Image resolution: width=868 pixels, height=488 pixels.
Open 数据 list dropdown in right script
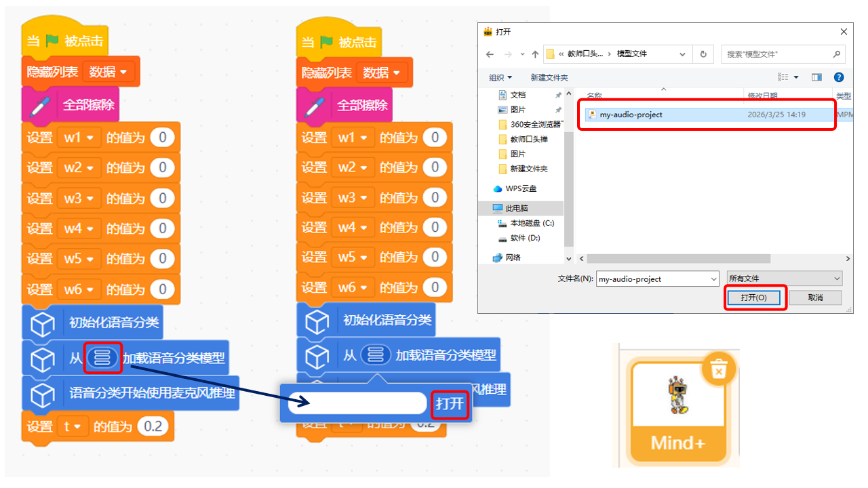(x=382, y=73)
